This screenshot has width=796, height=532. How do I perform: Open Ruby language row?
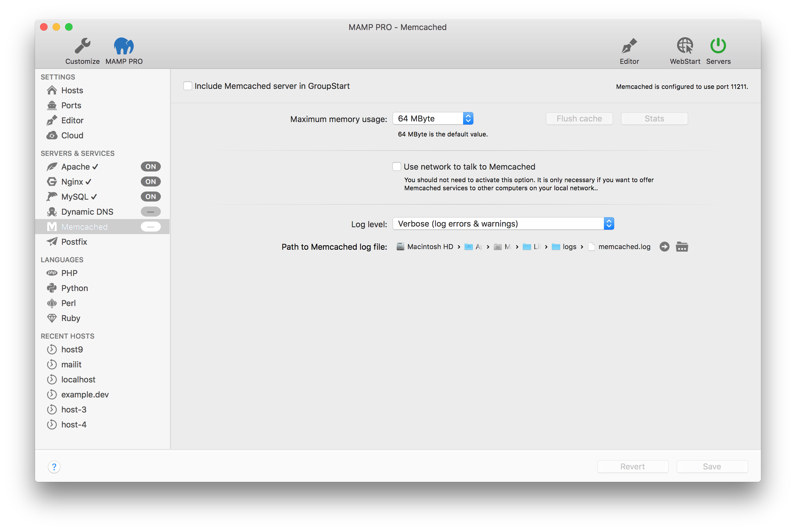pos(102,318)
